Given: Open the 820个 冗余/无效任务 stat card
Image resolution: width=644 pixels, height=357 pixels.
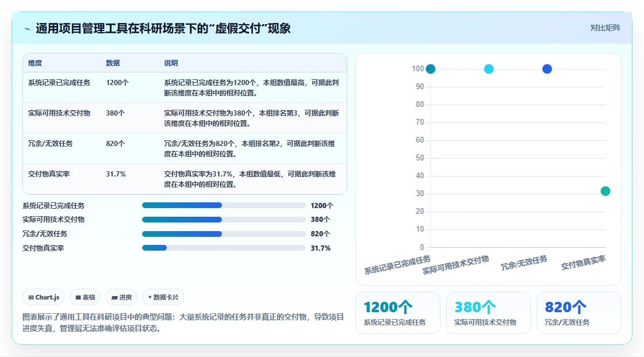Looking at the screenshot, I should click(x=578, y=313).
